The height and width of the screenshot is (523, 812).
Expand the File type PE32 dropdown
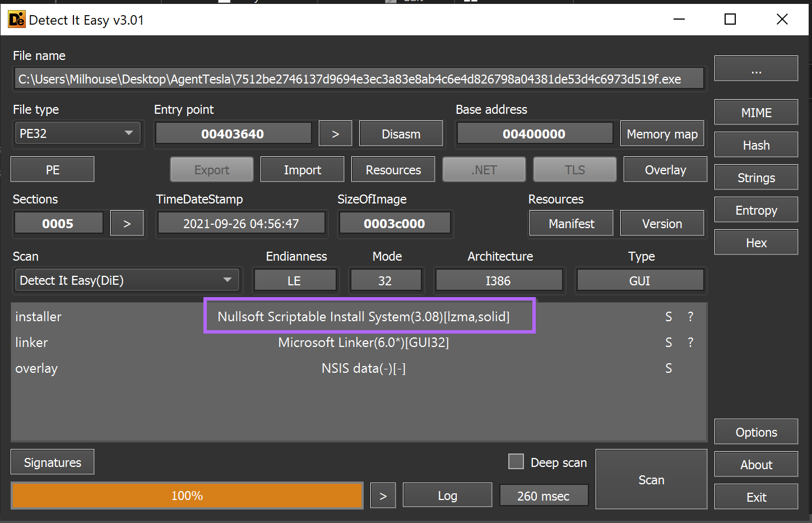(x=77, y=133)
